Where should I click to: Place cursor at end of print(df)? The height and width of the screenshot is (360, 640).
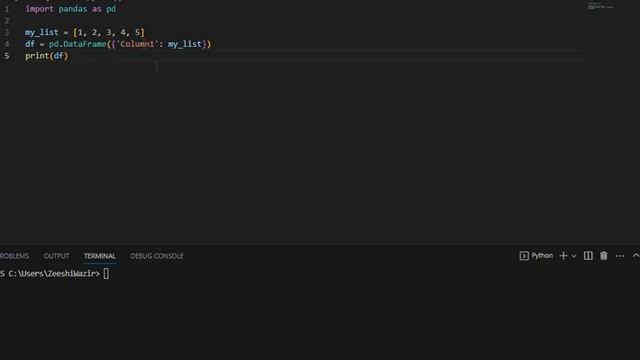[68, 56]
